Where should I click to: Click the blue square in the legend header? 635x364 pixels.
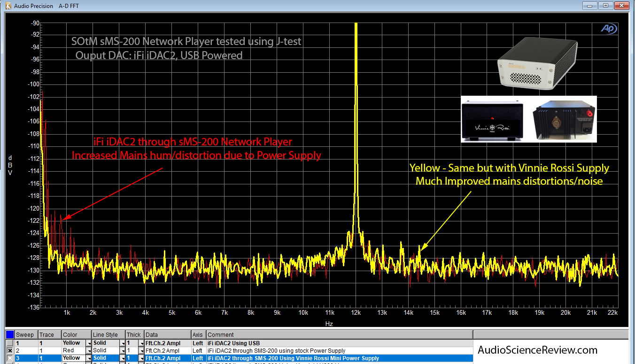(x=9, y=334)
